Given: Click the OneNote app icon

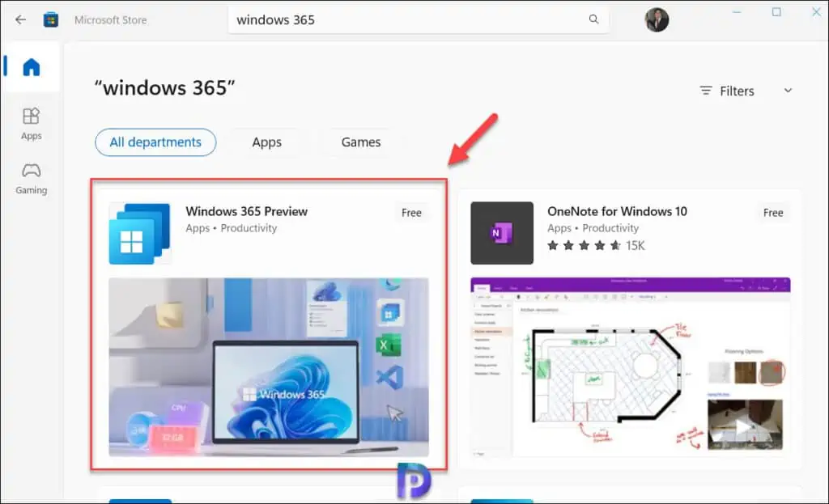Looking at the screenshot, I should click(502, 233).
